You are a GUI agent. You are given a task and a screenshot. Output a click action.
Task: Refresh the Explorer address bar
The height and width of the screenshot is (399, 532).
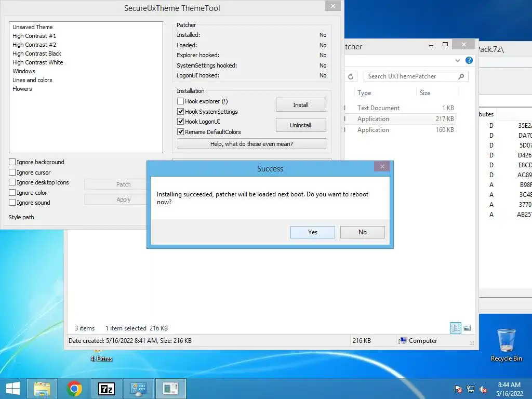[351, 77]
